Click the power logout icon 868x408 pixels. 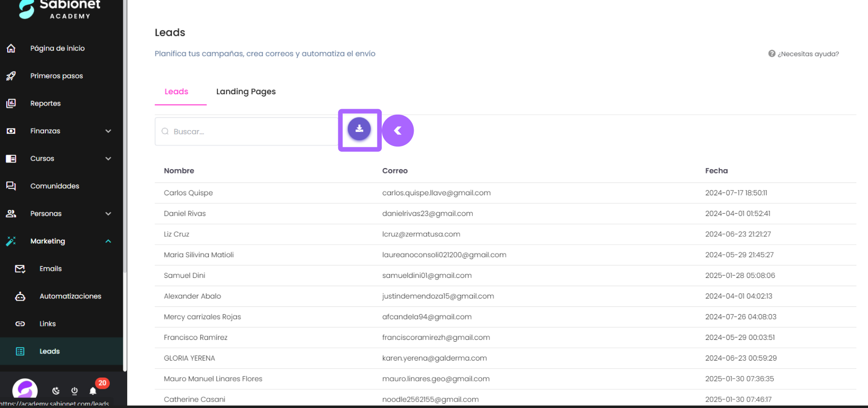[75, 391]
